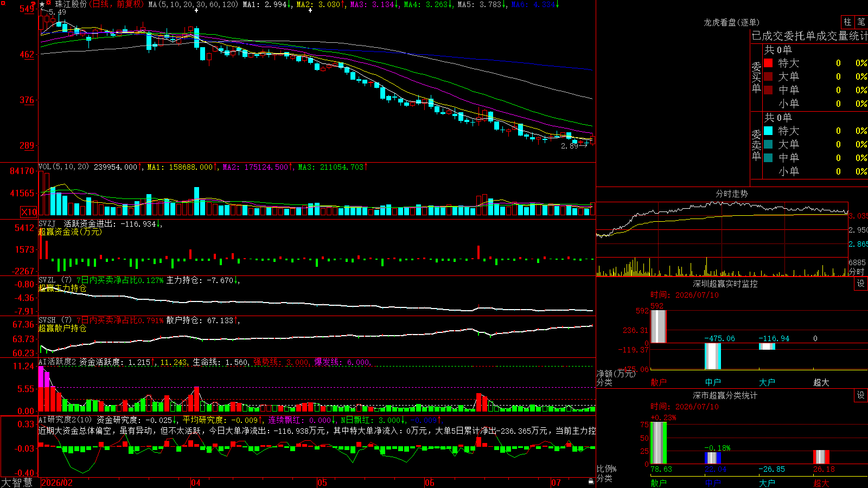Switch the order view to 笔 (tick) mode
Image resolution: width=868 pixels, height=488 pixels.
click(861, 22)
